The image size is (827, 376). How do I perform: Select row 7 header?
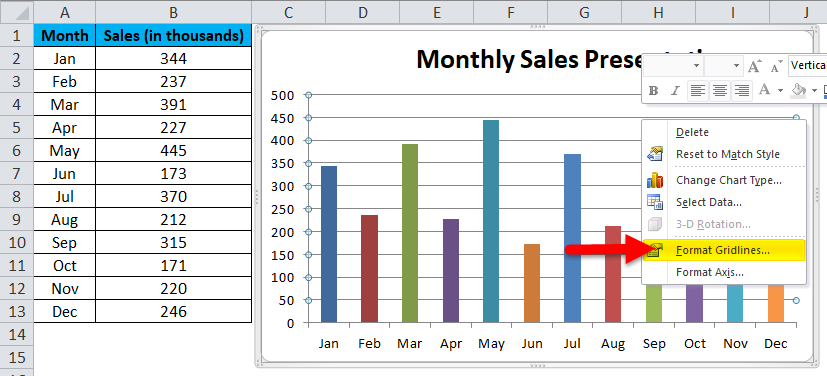[16, 173]
